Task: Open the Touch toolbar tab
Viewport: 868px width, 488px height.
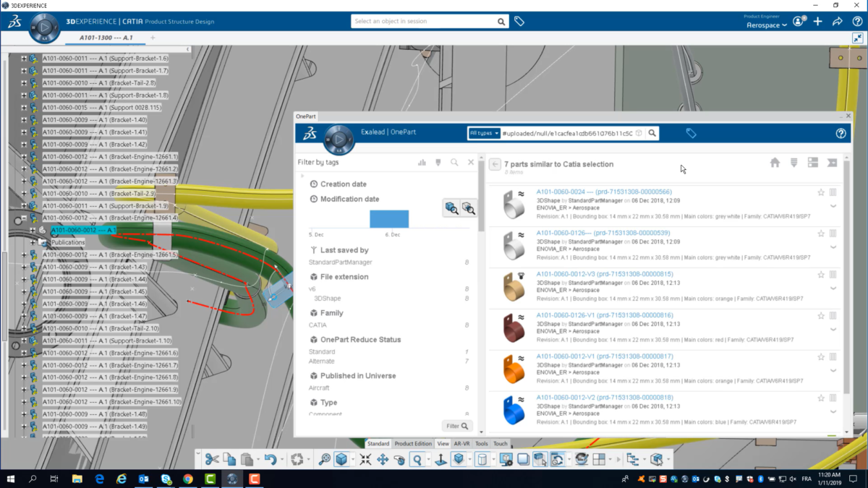Action: tap(501, 444)
